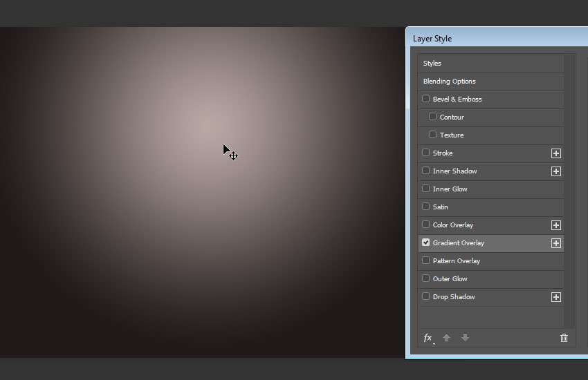Viewport: 588px width, 380px height.
Task: Add another Stroke effect with plus icon
Action: [555, 153]
